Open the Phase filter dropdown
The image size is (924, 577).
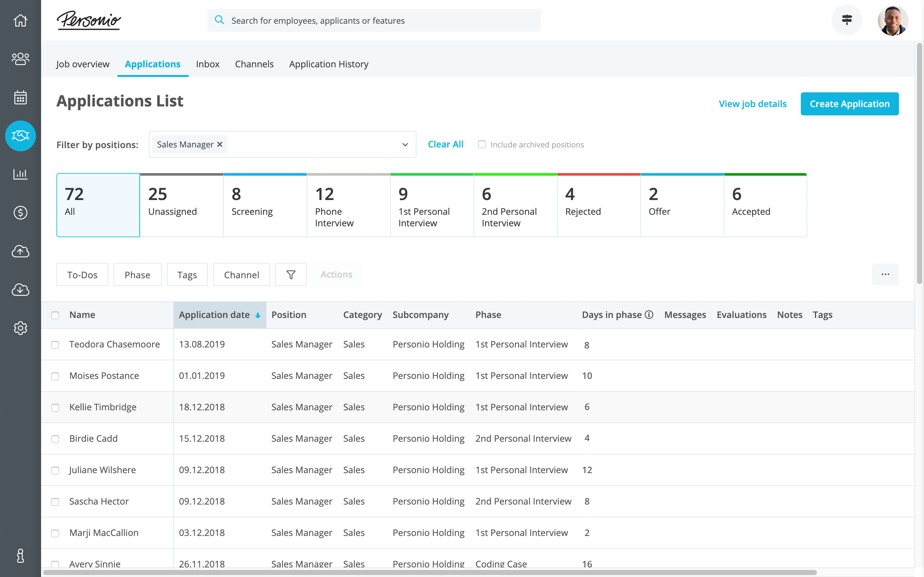pyautogui.click(x=137, y=274)
